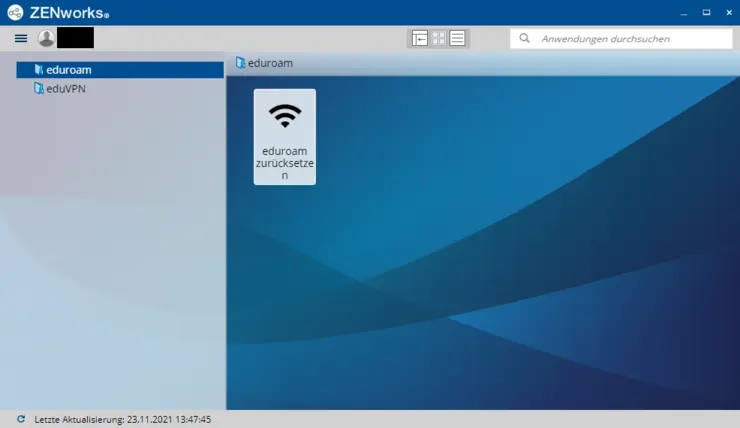Image resolution: width=740 pixels, height=428 pixels.
Task: Switch to large icons grid view
Action: (x=438, y=38)
